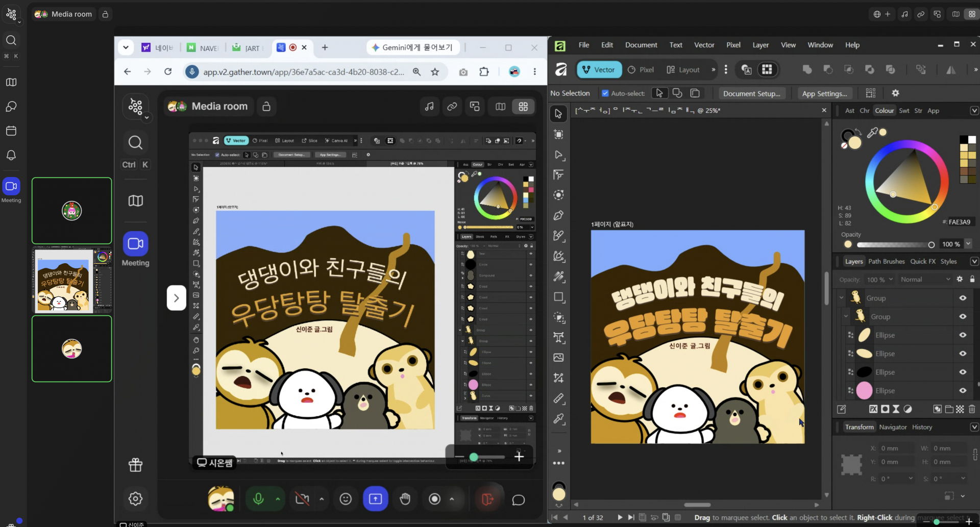The image size is (980, 527).
Task: Hide the pink Ellipse layer
Action: [x=963, y=391]
